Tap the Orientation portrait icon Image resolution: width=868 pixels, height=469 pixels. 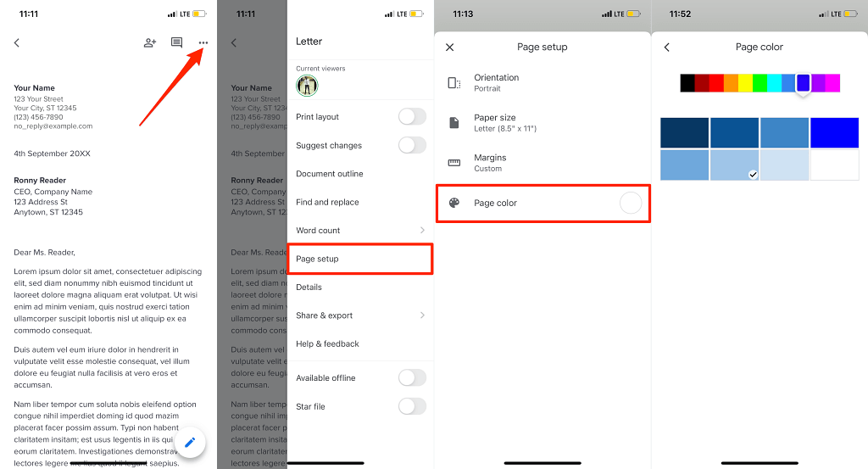454,83
